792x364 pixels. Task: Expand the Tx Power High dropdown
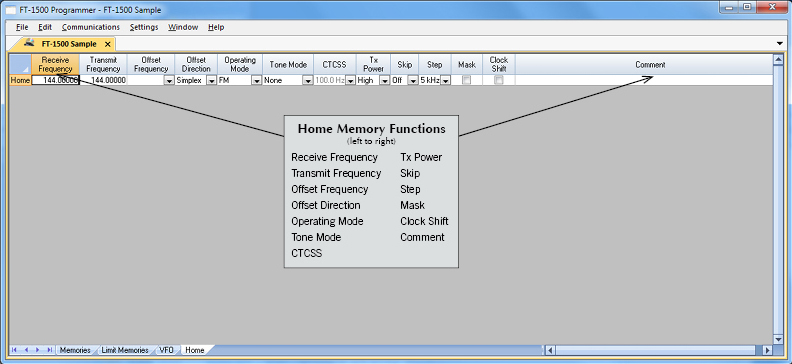[385, 80]
